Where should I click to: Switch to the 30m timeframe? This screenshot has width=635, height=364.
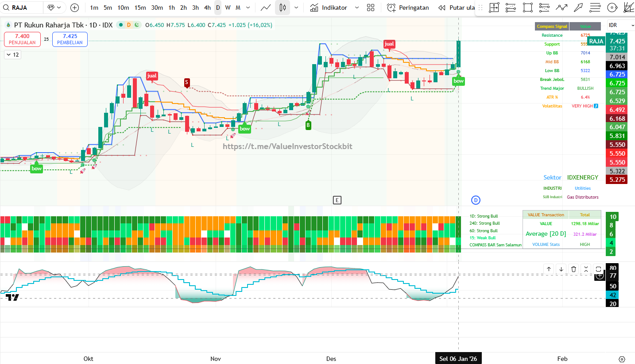(157, 8)
